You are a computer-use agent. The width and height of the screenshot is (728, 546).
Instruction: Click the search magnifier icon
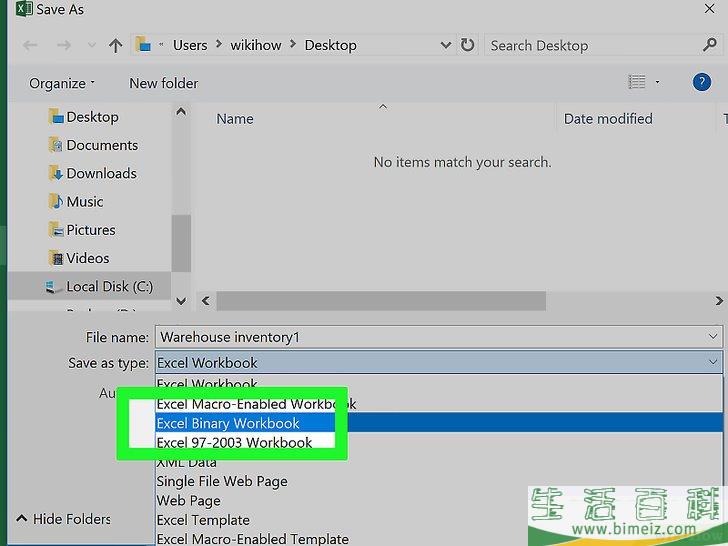(x=709, y=45)
